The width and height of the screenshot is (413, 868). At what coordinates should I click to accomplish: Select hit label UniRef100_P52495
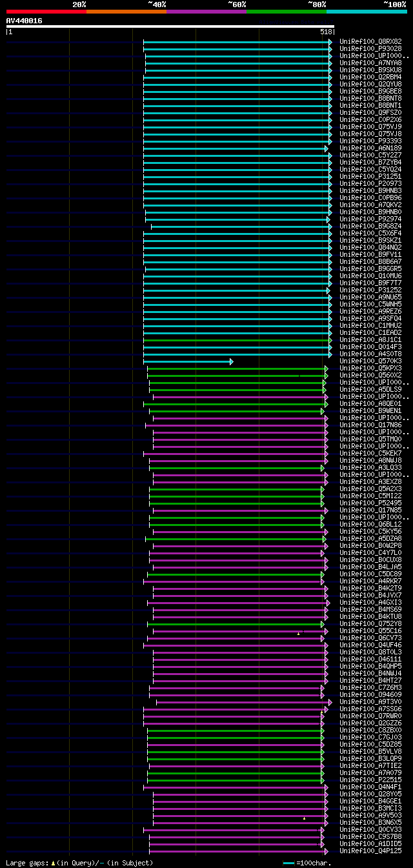click(x=370, y=503)
